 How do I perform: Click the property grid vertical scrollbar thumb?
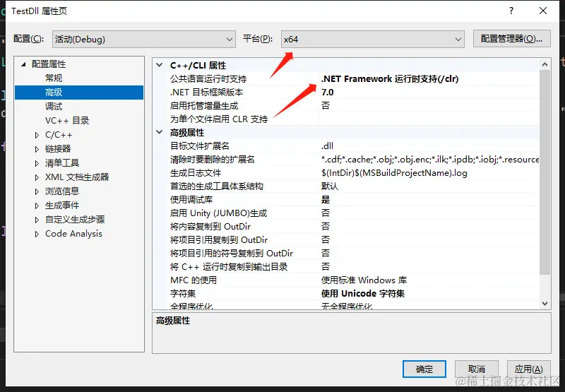[x=545, y=172]
